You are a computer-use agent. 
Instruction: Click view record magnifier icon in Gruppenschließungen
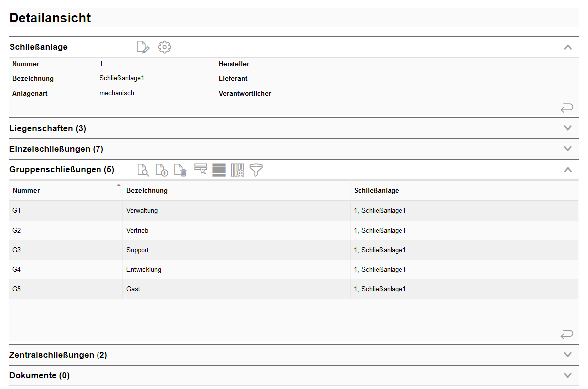click(x=143, y=170)
